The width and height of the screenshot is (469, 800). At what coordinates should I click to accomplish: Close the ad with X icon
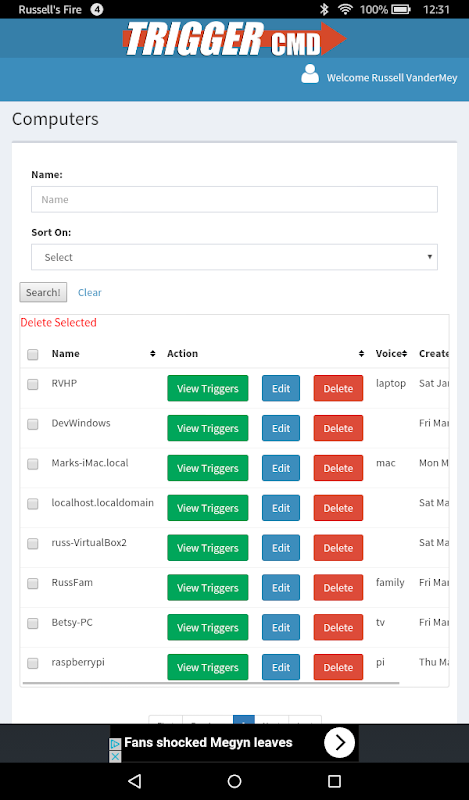[116, 756]
